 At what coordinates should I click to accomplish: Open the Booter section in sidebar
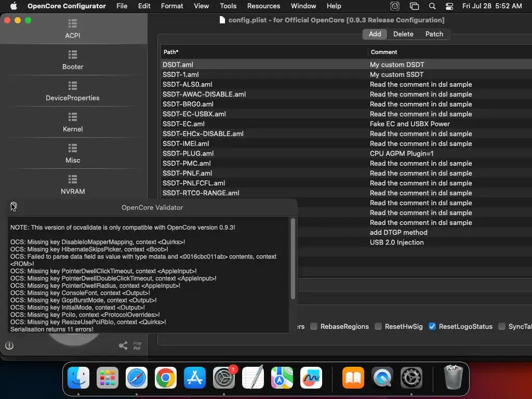73,60
